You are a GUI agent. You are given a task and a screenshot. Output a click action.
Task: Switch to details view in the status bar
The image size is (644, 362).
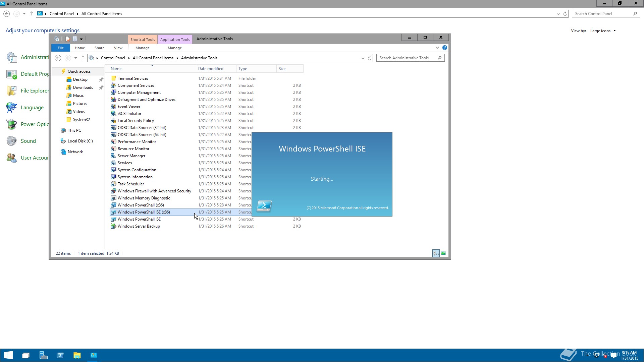[436, 253]
